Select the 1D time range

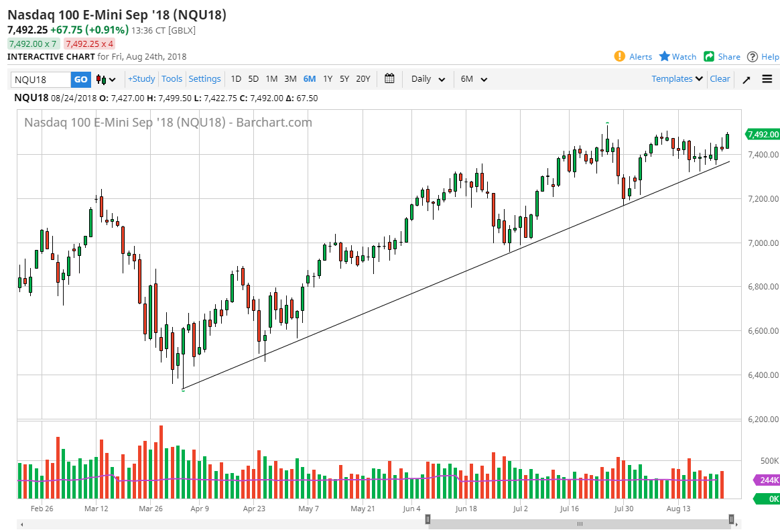(236, 78)
